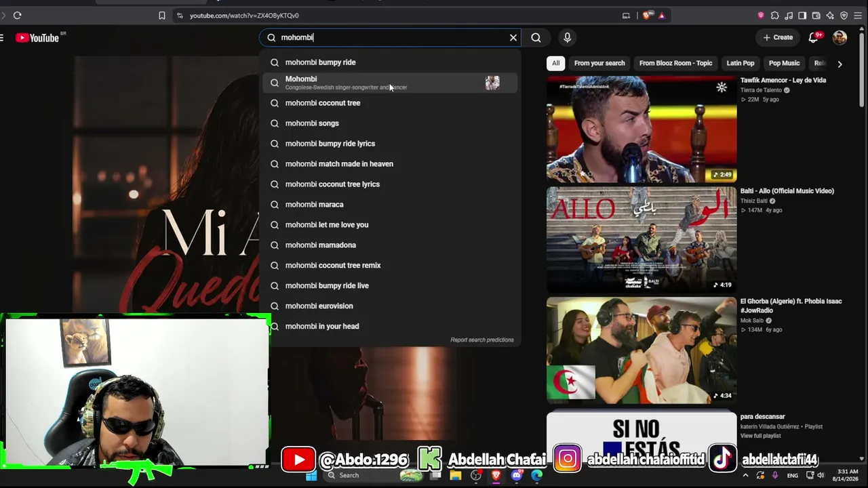The width and height of the screenshot is (868, 488).
Task: Choose suggestion "mohombi in your head"
Action: pos(390,327)
